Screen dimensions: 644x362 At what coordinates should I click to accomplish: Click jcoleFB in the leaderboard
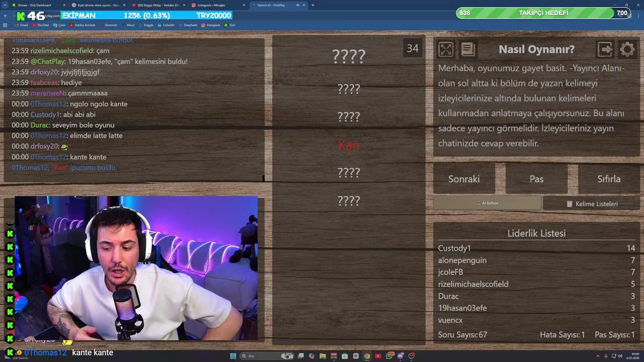450,272
